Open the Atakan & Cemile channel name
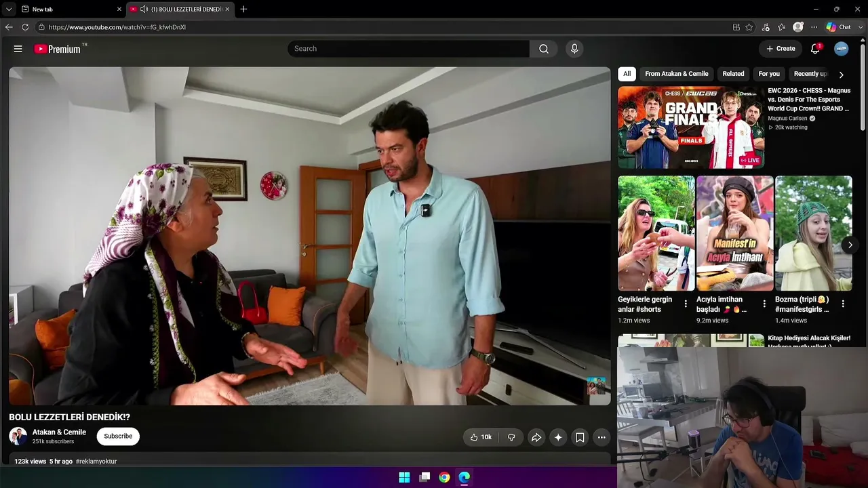Viewport: 868px width, 488px height. click(x=59, y=432)
